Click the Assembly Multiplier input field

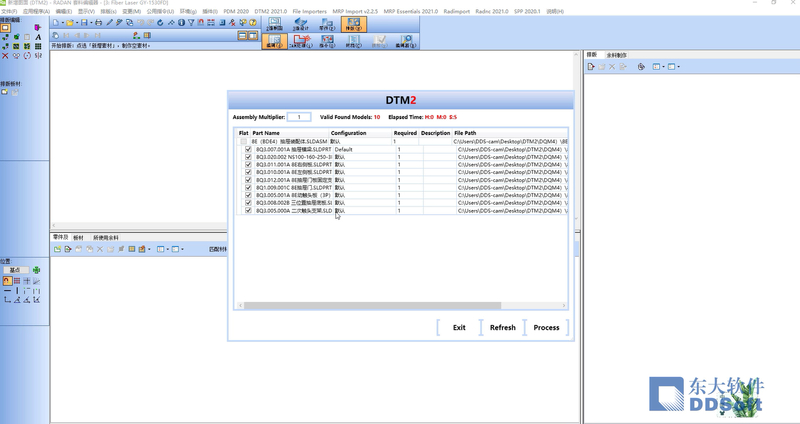(x=299, y=117)
